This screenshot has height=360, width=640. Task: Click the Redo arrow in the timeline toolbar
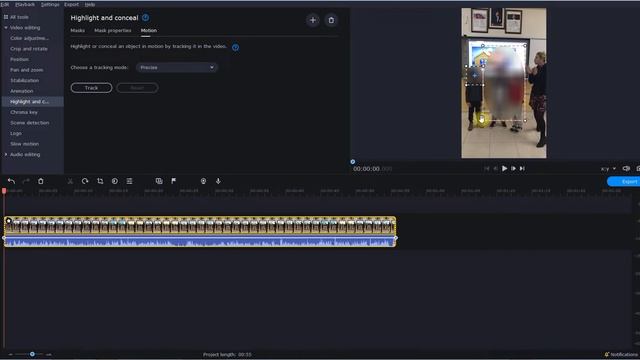coord(26,181)
